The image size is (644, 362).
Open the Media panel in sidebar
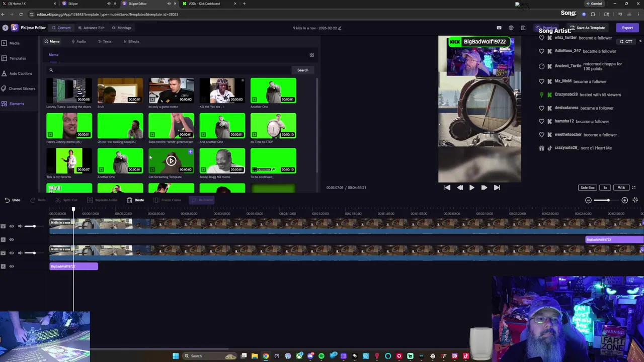(x=11, y=43)
